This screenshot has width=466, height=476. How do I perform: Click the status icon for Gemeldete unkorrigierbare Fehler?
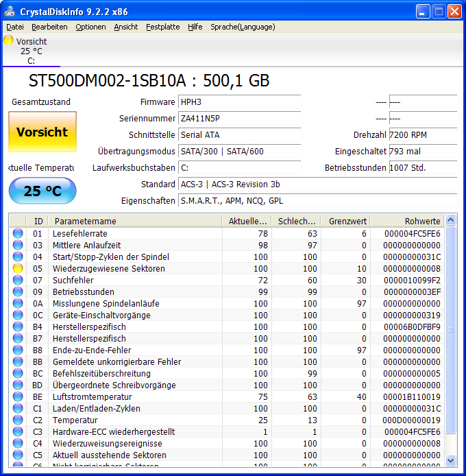[18, 362]
